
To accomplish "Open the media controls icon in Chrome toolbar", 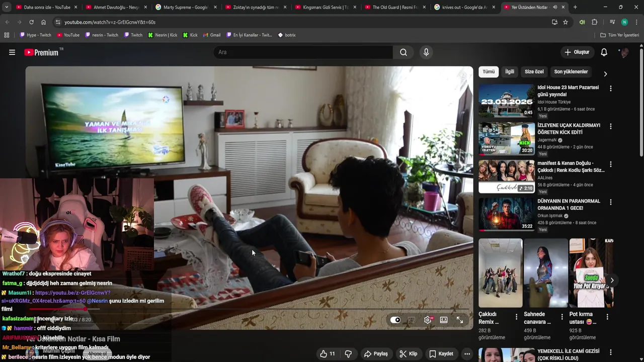I will [612, 22].
